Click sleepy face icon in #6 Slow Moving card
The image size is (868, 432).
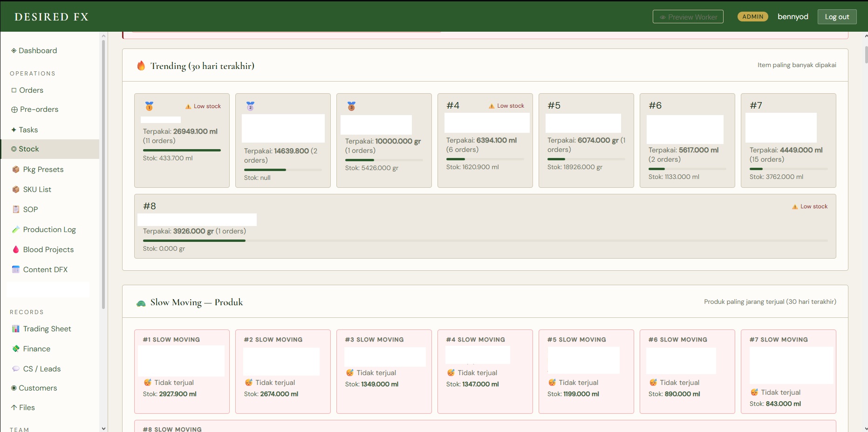click(653, 383)
